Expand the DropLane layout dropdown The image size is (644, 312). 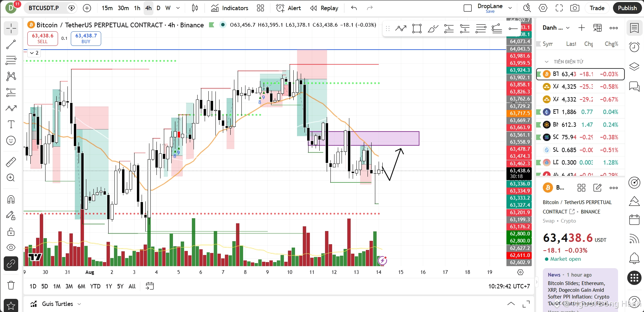coord(510,8)
